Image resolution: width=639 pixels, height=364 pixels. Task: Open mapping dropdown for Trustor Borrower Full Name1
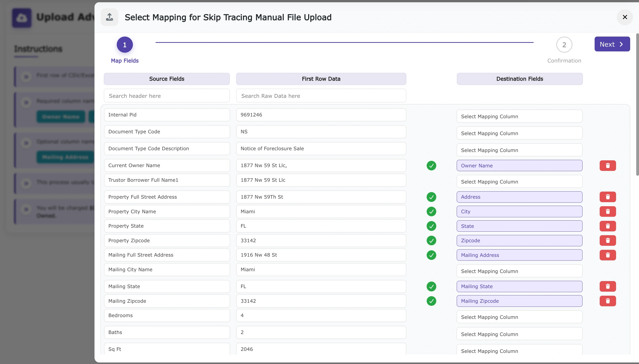(519, 181)
